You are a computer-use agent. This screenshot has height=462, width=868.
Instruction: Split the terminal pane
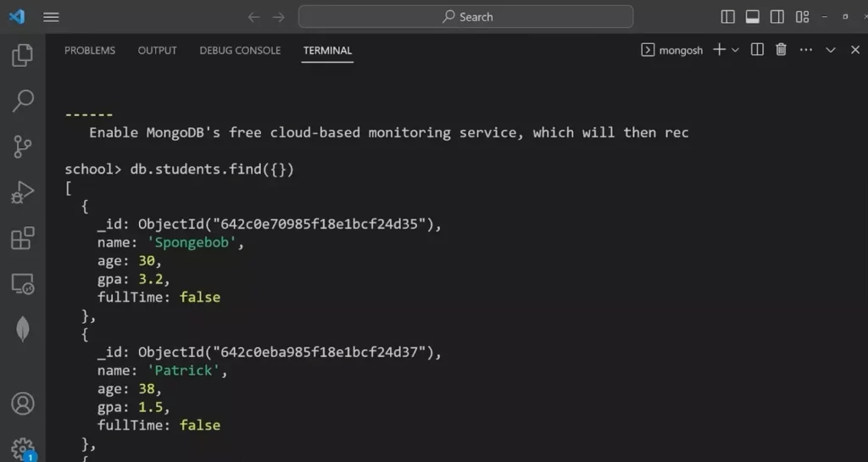point(757,50)
